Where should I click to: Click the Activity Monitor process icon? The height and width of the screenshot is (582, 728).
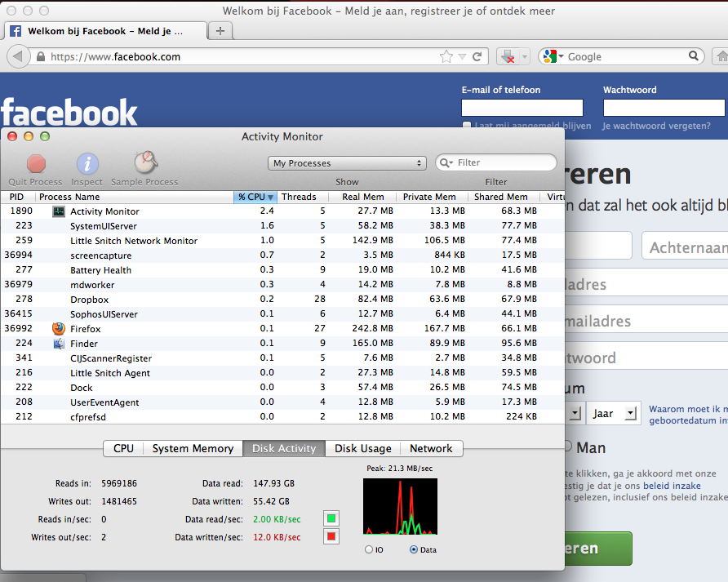[x=59, y=211]
